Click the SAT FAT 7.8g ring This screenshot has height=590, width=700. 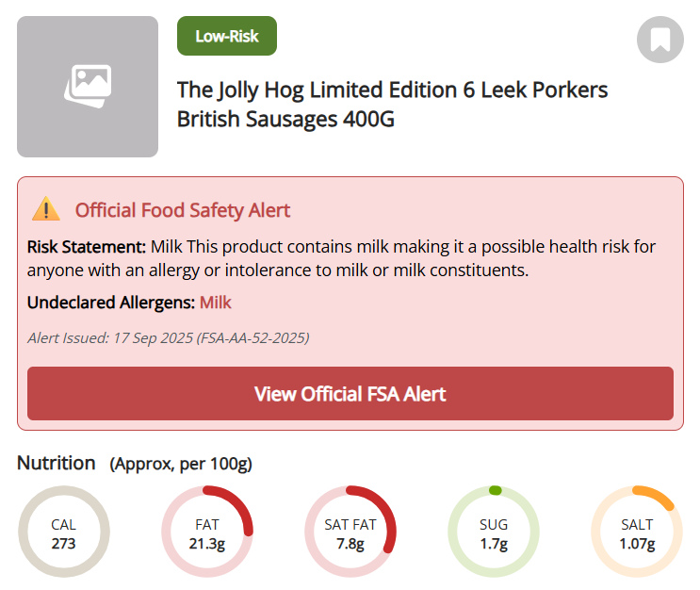click(350, 533)
